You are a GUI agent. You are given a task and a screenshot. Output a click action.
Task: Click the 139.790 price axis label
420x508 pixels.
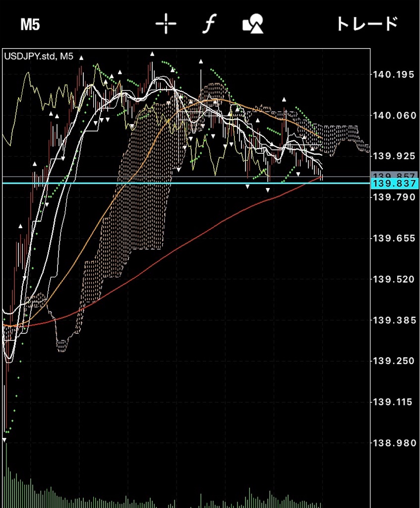pos(394,197)
